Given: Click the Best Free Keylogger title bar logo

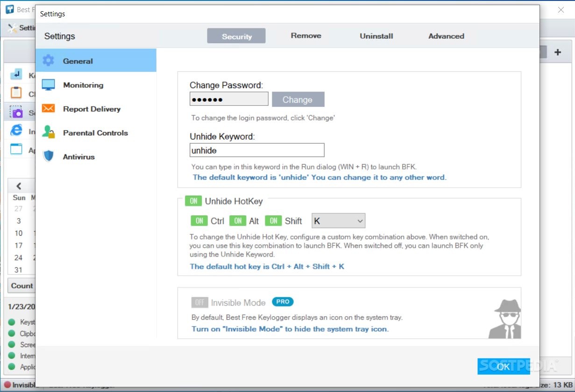Looking at the screenshot, I should pos(9,9).
